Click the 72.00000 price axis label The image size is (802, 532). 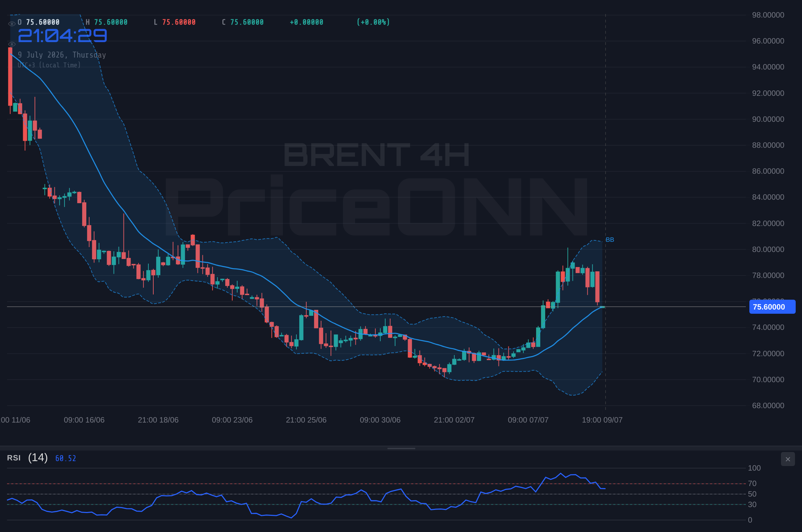pos(768,354)
